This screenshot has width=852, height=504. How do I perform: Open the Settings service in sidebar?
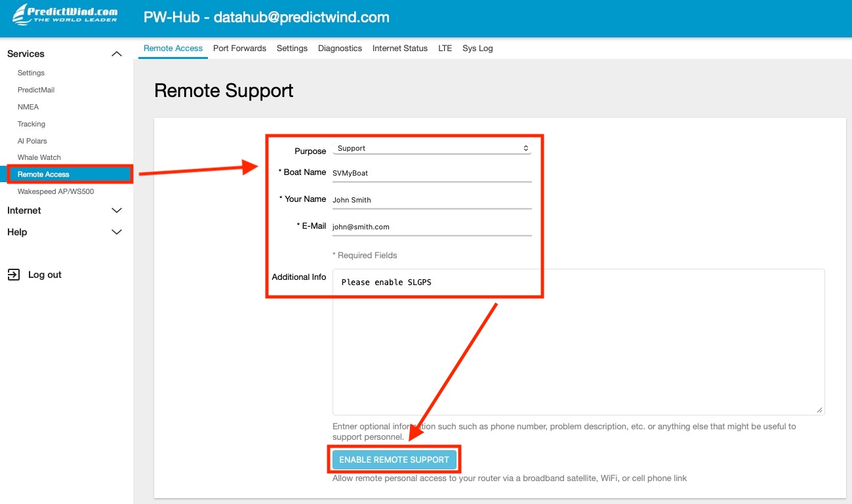30,73
